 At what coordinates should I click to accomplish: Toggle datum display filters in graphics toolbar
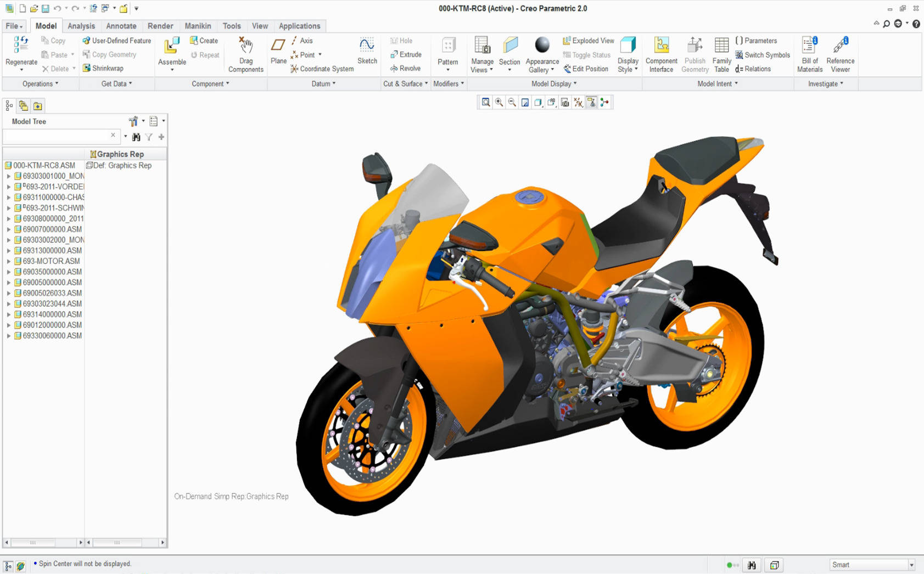click(578, 103)
